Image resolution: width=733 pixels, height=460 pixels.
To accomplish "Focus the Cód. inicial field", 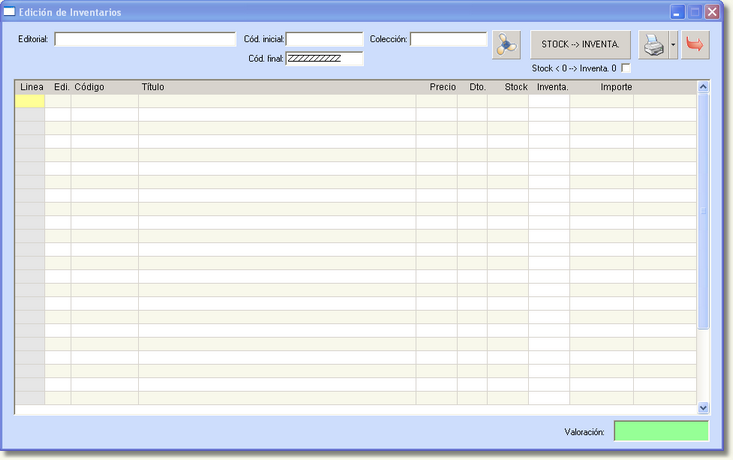I will (x=324, y=39).
